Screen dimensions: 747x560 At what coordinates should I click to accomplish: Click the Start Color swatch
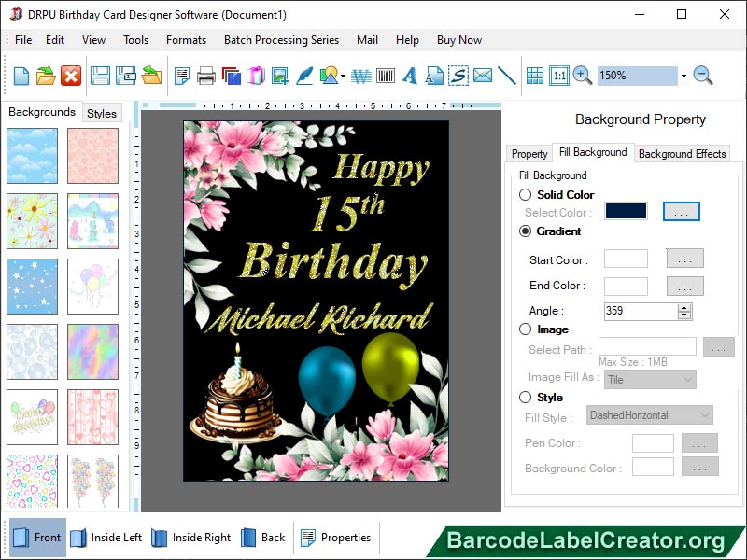[x=626, y=259]
